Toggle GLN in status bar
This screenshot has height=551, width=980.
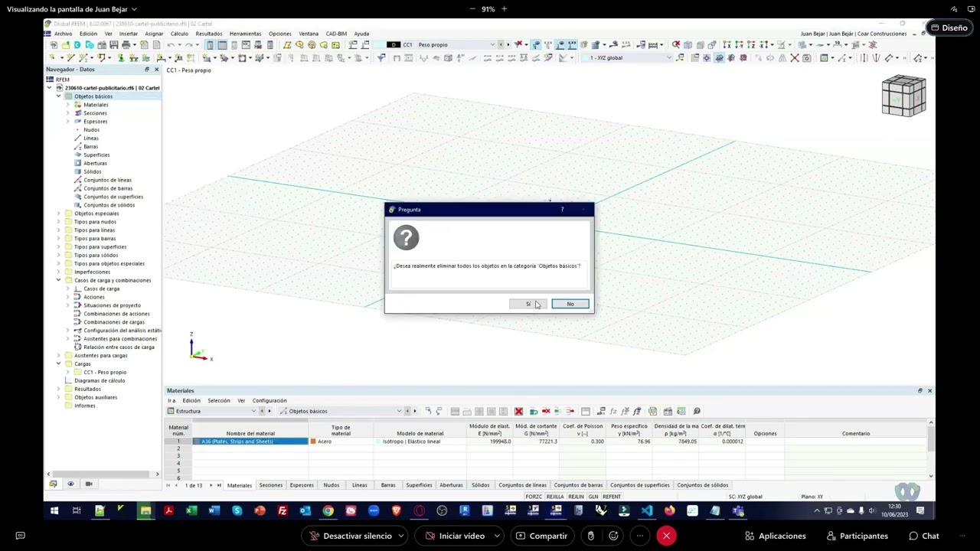pos(593,497)
